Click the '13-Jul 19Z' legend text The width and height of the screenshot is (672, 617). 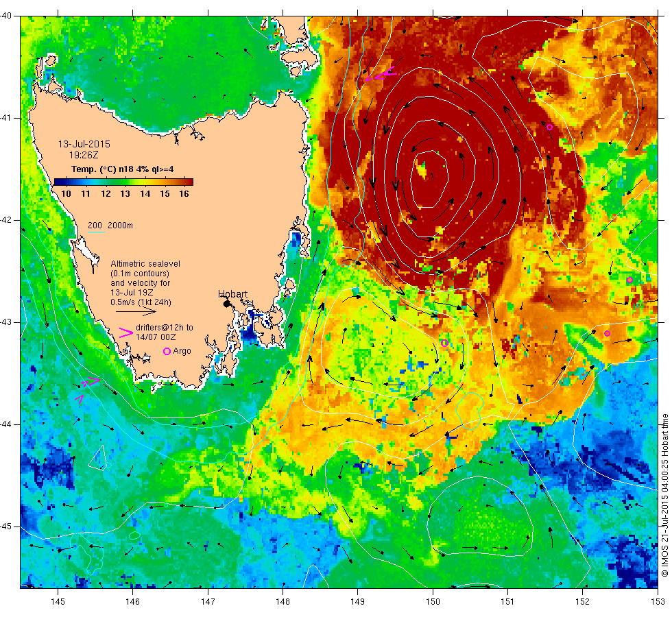click(x=132, y=293)
